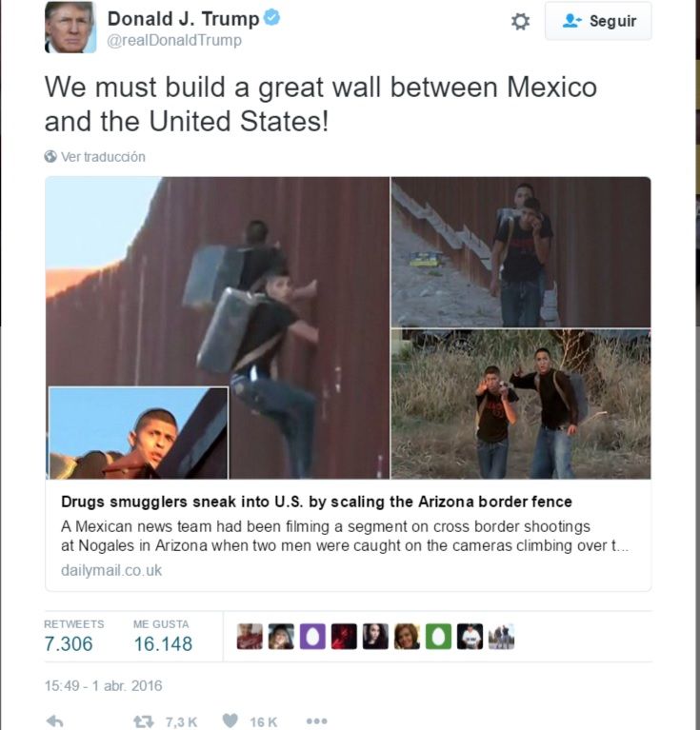This screenshot has width=700, height=730.
Task: Click the globe icon beside Ver traducción
Action: click(x=50, y=156)
